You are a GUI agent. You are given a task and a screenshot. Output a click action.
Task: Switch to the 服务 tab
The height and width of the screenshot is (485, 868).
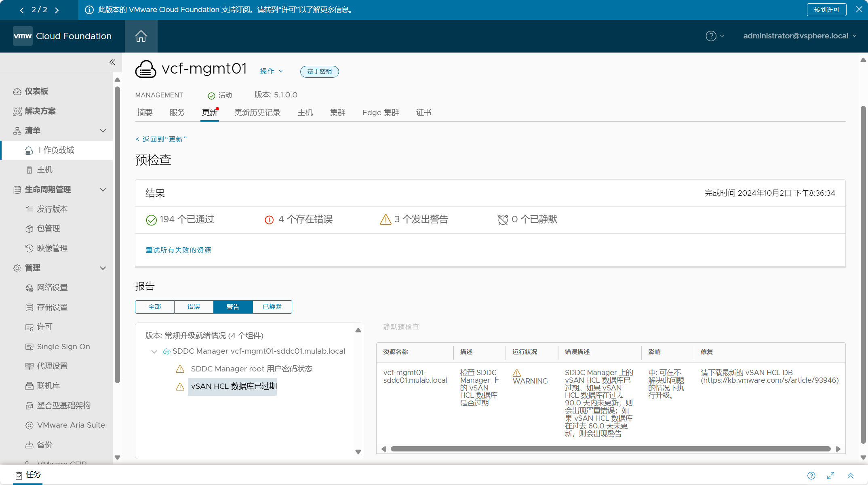[x=177, y=112]
